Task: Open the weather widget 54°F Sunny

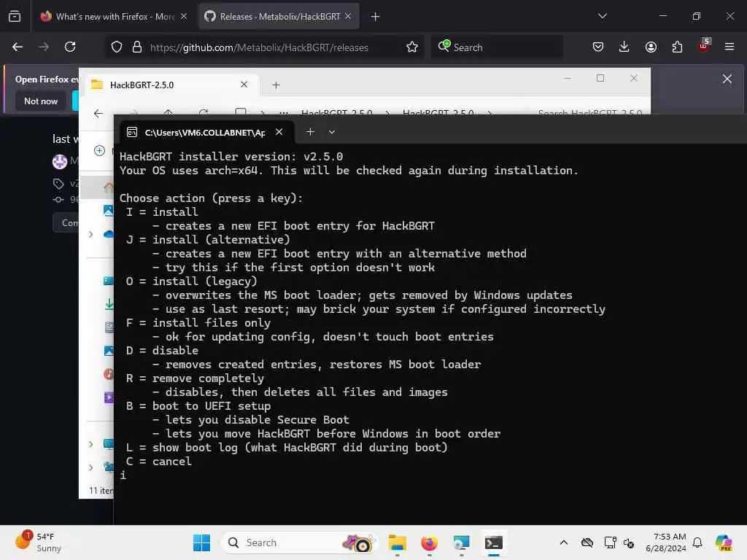Action: tap(38, 542)
